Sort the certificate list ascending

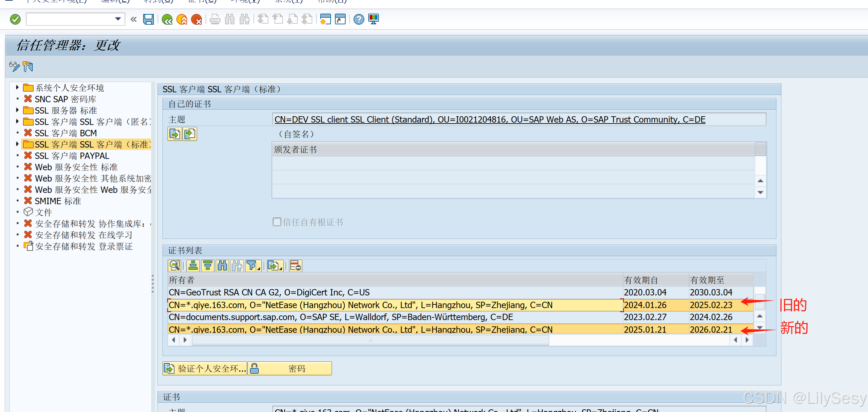[x=193, y=266]
